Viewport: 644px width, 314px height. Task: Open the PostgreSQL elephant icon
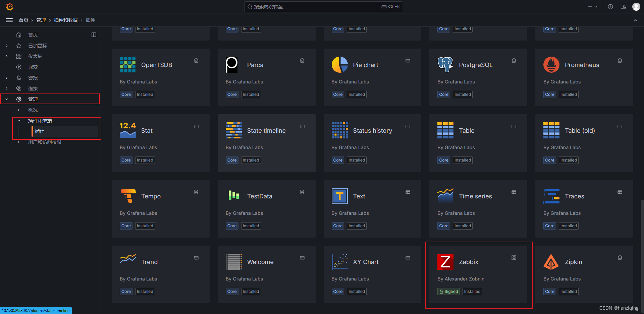445,65
